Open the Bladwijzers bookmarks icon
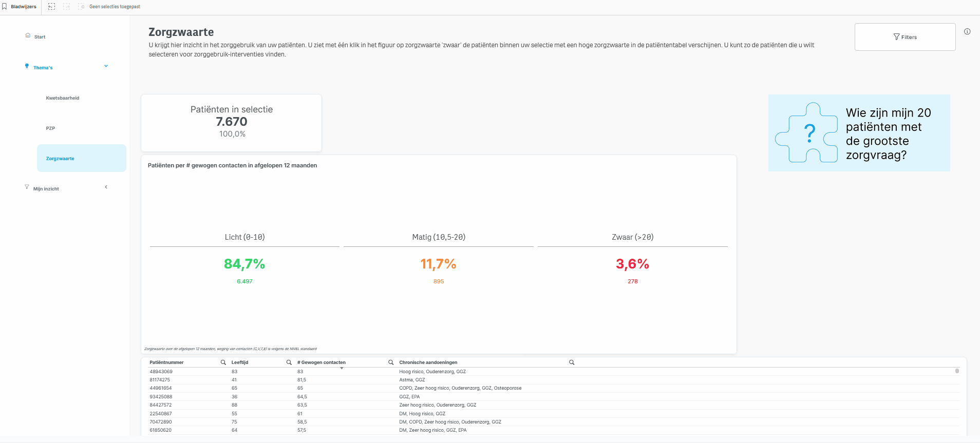The height and width of the screenshot is (443, 980). point(5,7)
